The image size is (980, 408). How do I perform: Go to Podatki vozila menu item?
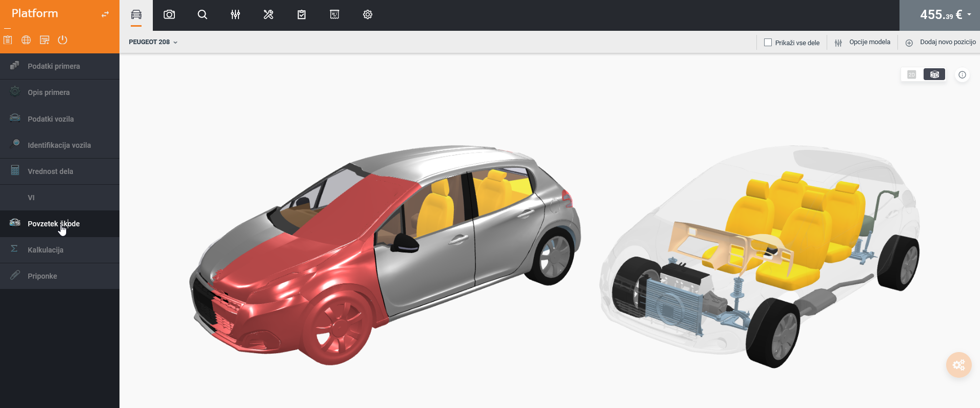point(51,119)
